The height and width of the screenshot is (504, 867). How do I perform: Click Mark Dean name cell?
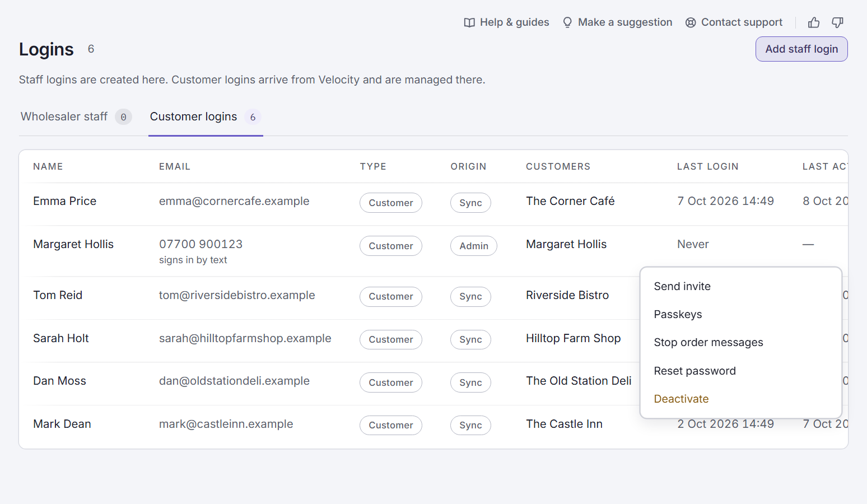point(62,424)
